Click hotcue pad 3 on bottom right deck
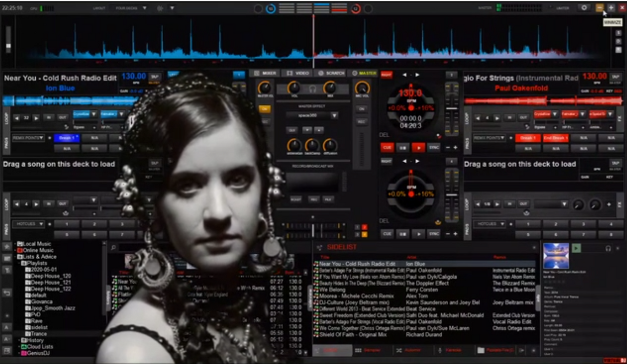The image size is (627, 364). (x=583, y=224)
